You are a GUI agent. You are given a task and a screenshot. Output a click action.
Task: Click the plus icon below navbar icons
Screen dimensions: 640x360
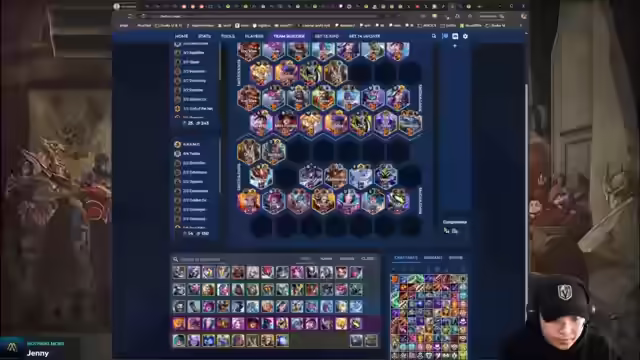(455, 46)
